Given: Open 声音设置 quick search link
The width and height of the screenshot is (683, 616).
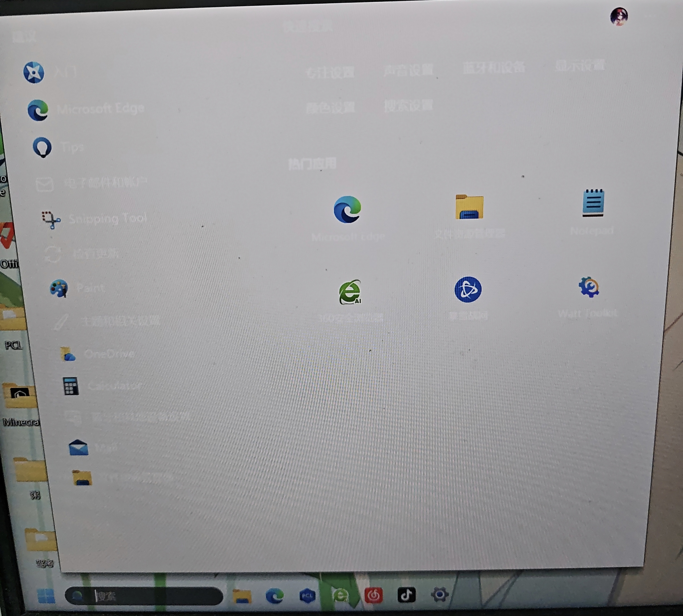Looking at the screenshot, I should 408,70.
